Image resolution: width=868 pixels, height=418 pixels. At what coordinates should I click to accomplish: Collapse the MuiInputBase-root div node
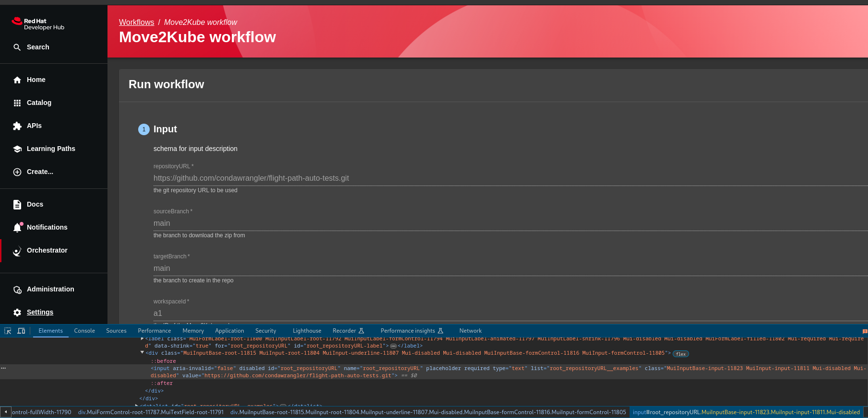click(x=142, y=353)
